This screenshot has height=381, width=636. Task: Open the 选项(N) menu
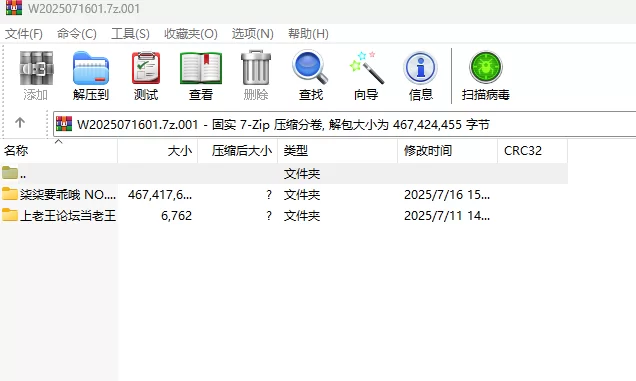coord(253,34)
